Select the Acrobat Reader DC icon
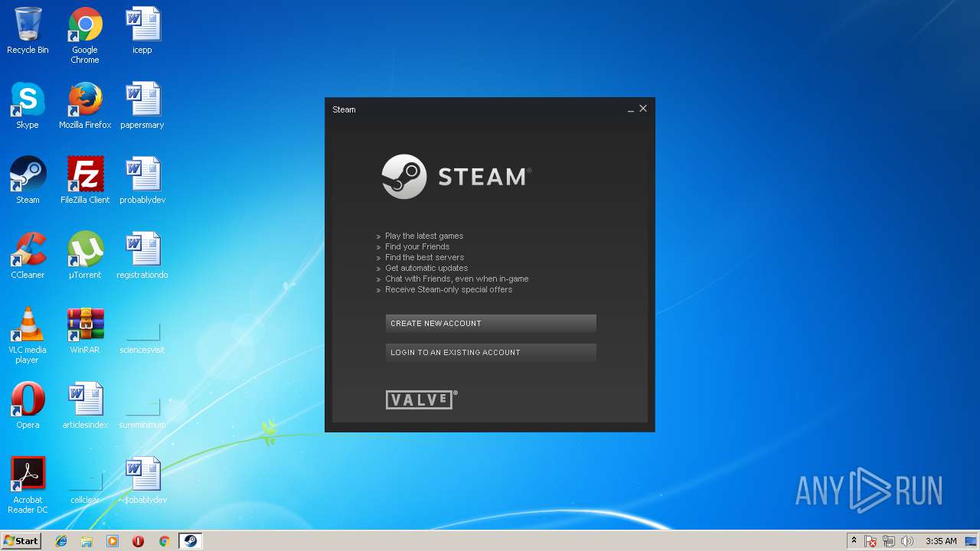Viewport: 980px width, 551px height. coord(28,485)
